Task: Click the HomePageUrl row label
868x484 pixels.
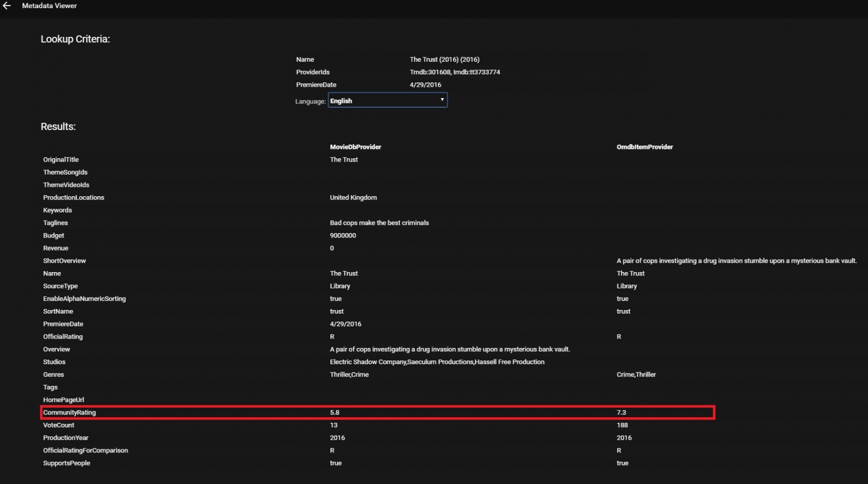Action: click(x=63, y=400)
